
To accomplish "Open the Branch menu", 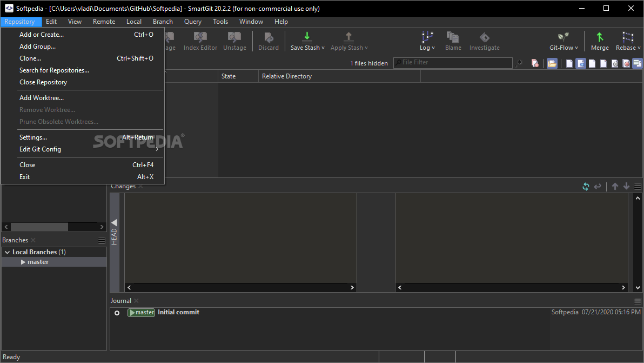I will coord(163,22).
